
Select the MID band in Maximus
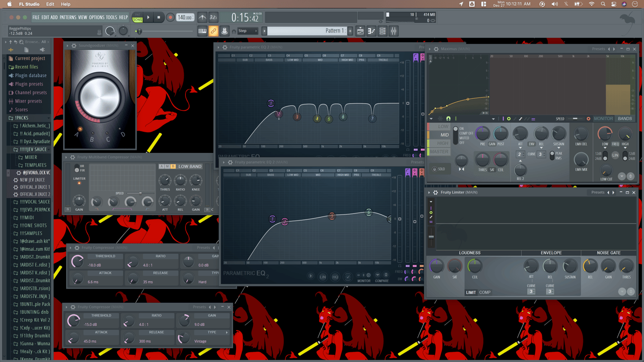click(439, 135)
